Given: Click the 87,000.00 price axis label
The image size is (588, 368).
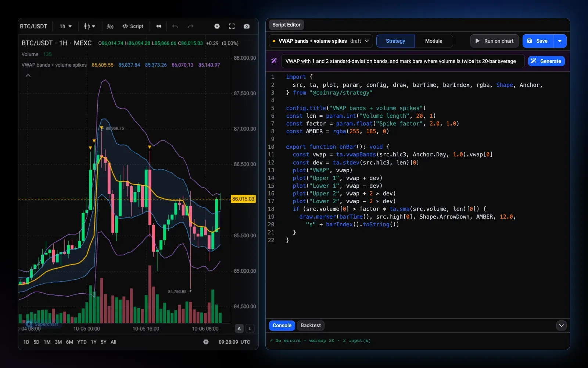Looking at the screenshot, I should 245,129.
